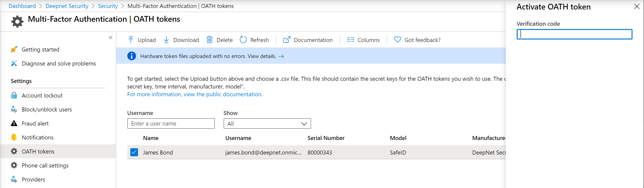
Task: Click the Delete trash can icon
Action: point(210,40)
